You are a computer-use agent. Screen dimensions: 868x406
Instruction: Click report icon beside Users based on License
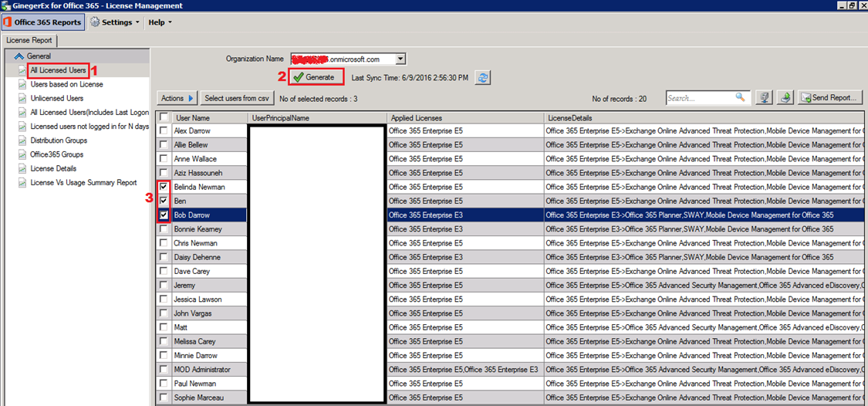click(x=22, y=84)
